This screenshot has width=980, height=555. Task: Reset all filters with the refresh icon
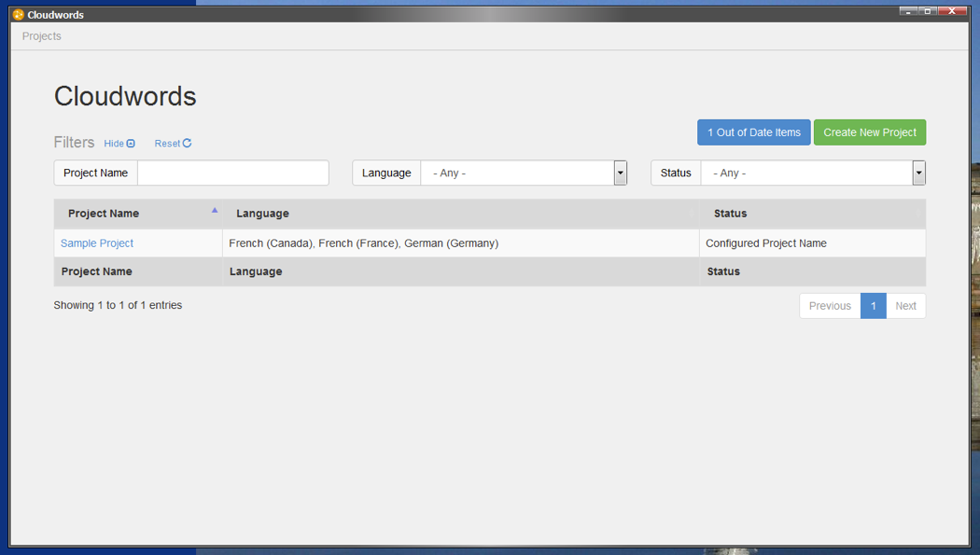pyautogui.click(x=174, y=144)
